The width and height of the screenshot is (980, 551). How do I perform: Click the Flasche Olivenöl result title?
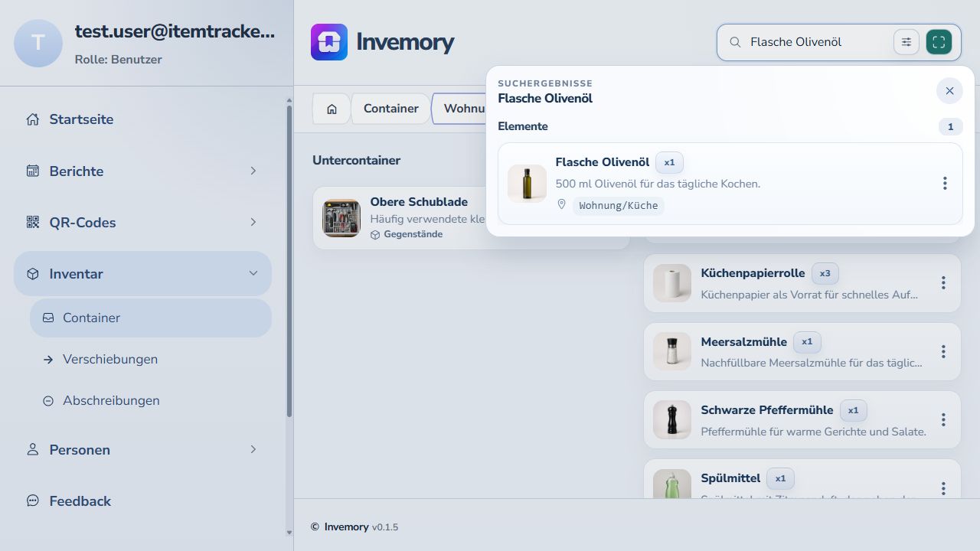[603, 162]
